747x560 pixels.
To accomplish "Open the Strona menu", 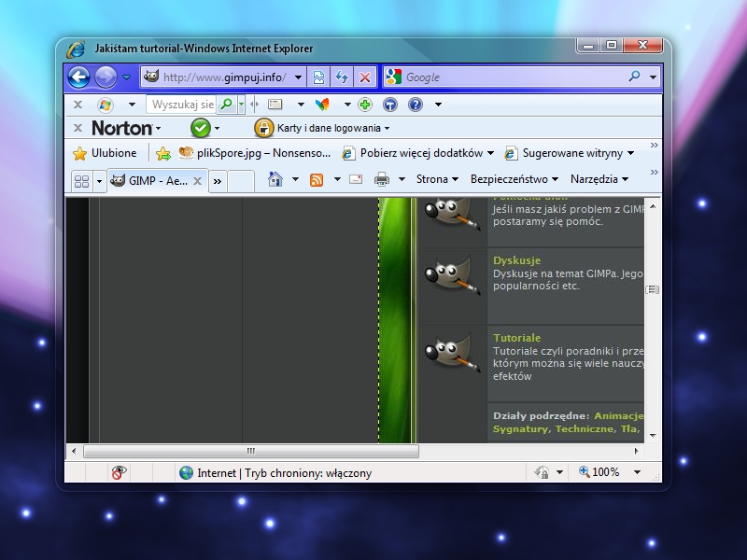I will tap(437, 179).
